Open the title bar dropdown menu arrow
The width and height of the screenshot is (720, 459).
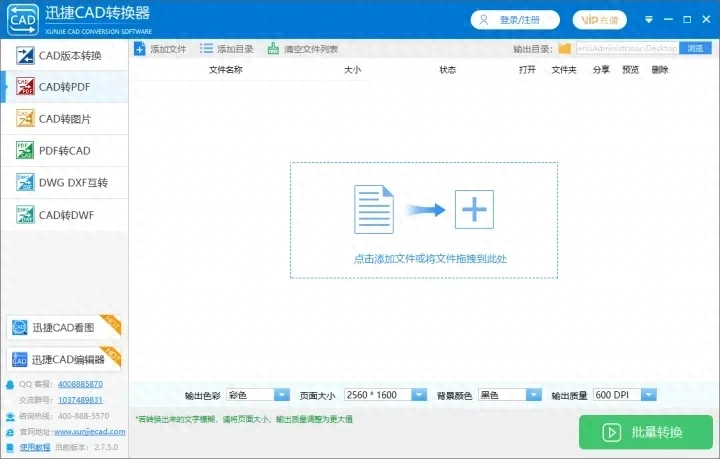(648, 20)
